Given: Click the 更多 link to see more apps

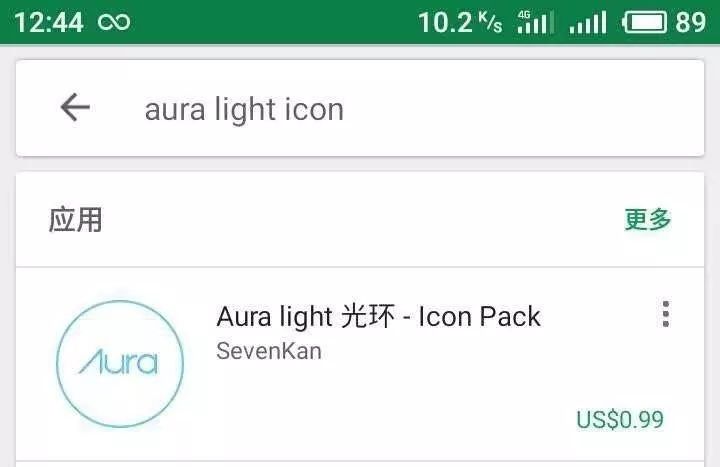Looking at the screenshot, I should click(x=648, y=219).
